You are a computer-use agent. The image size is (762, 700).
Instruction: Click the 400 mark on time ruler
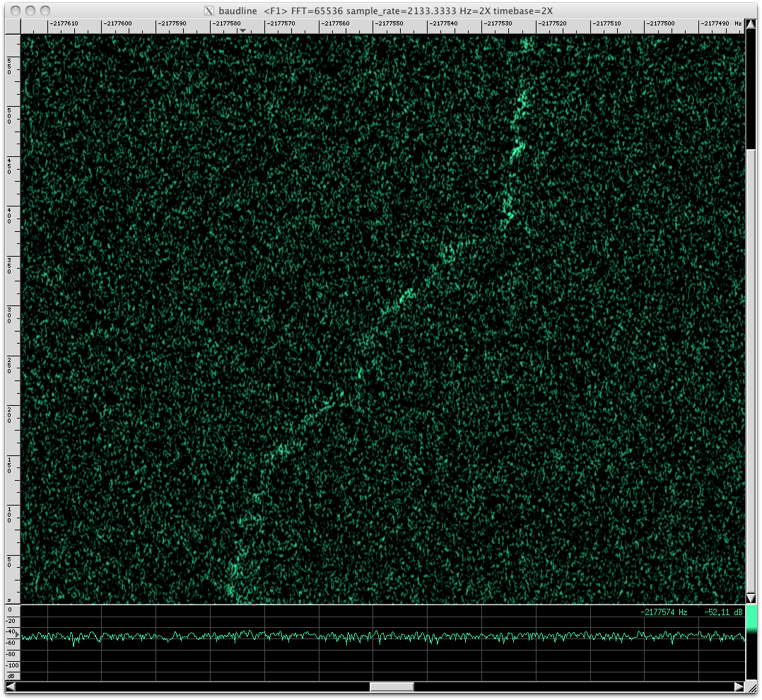point(9,216)
